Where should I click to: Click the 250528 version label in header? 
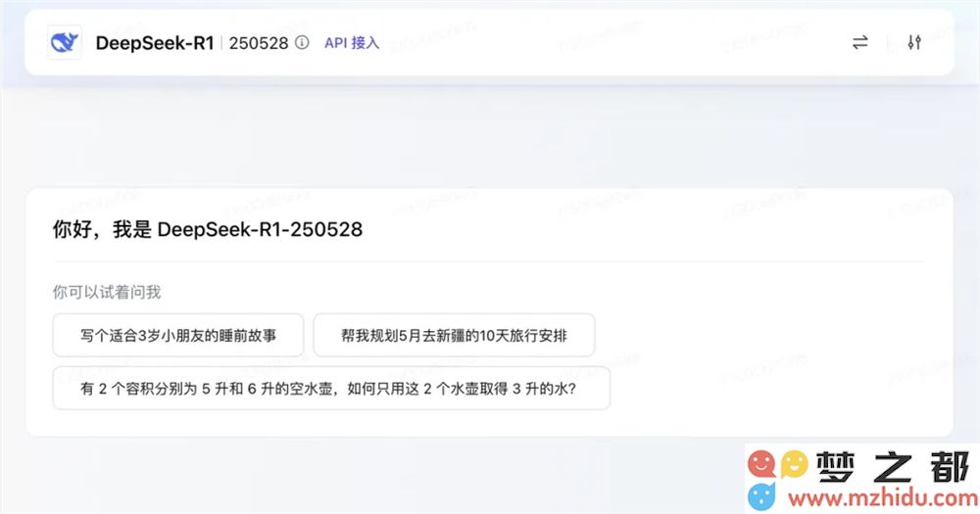258,43
